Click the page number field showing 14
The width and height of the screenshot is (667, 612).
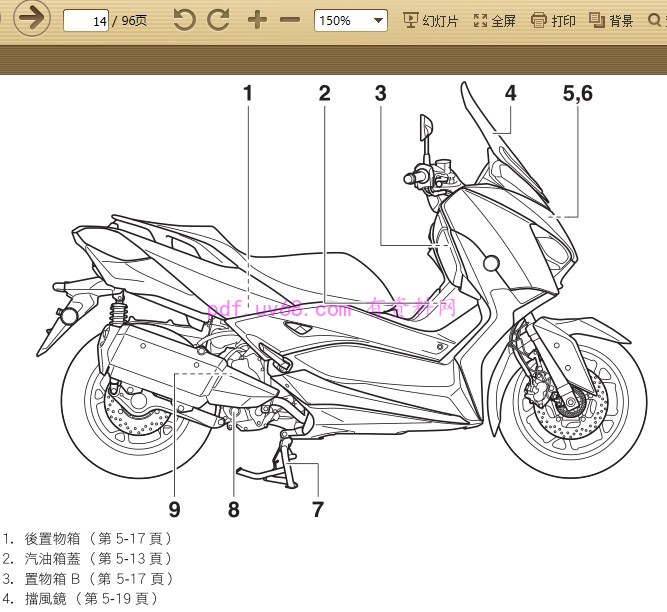pos(86,20)
